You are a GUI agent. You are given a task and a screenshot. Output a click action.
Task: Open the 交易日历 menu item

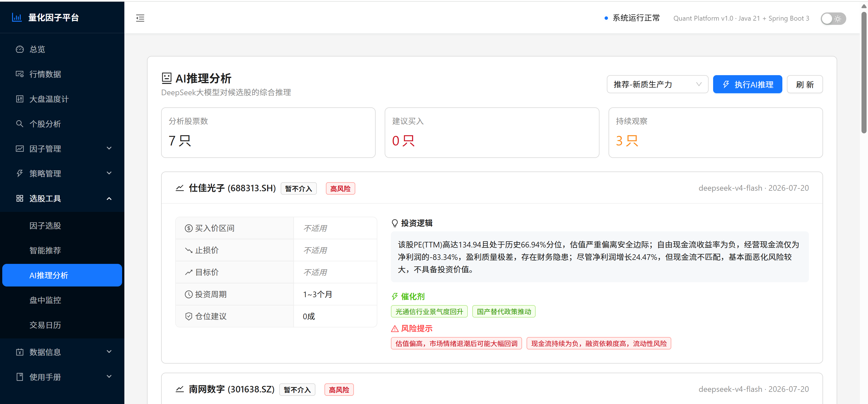62,325
